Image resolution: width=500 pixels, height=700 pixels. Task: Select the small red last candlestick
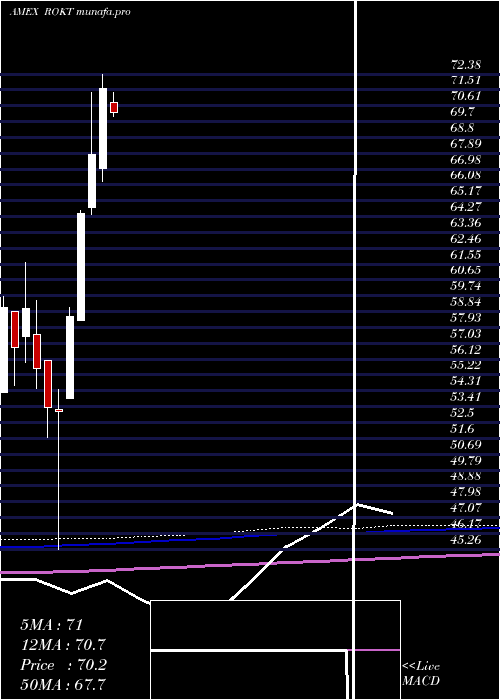tap(114, 108)
